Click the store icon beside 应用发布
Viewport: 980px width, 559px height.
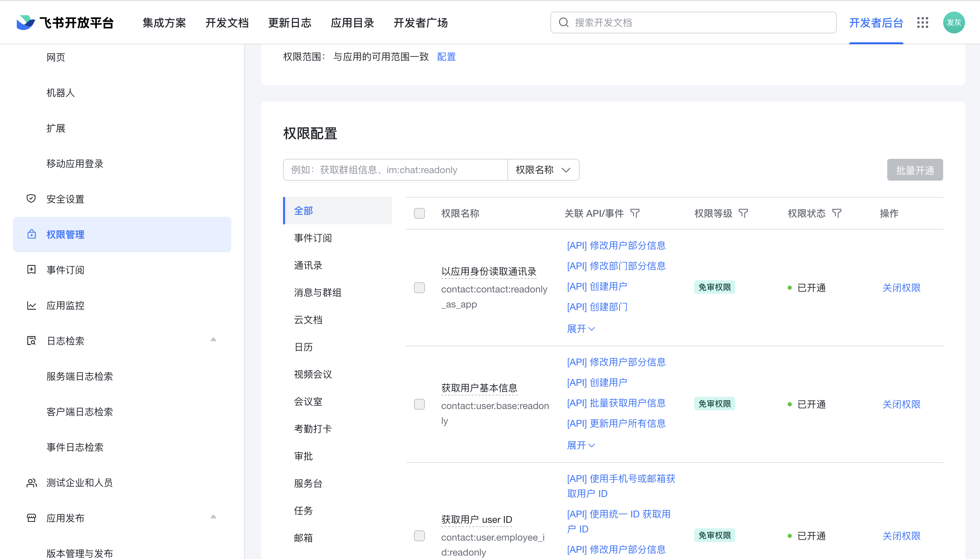[31, 518]
